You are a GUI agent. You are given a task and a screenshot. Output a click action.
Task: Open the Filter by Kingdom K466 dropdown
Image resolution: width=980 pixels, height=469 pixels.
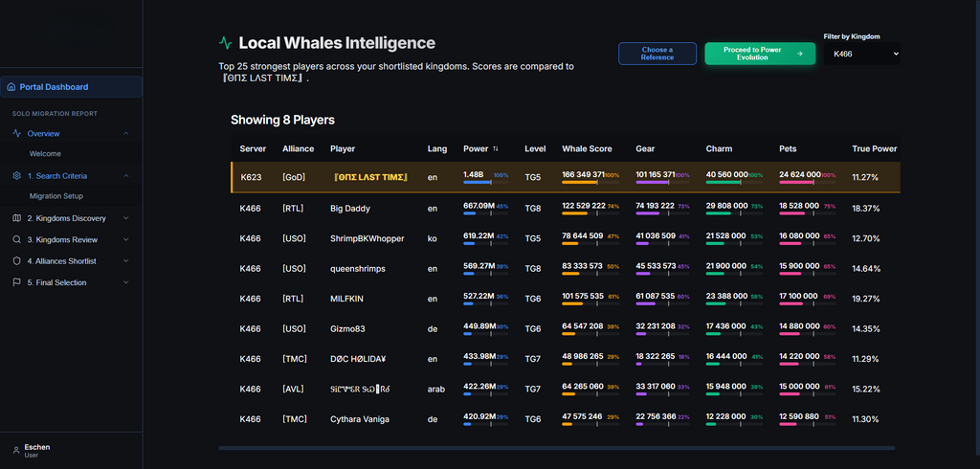tap(862, 55)
